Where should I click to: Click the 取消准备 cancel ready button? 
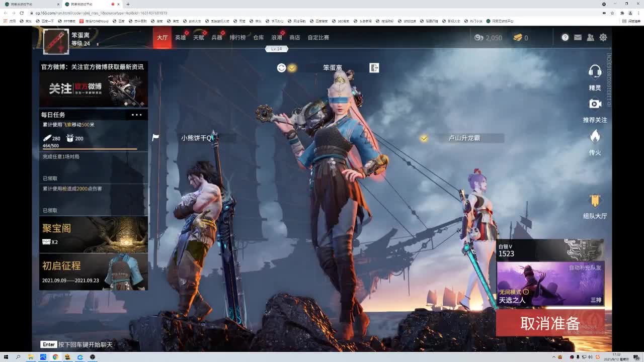[x=550, y=323]
